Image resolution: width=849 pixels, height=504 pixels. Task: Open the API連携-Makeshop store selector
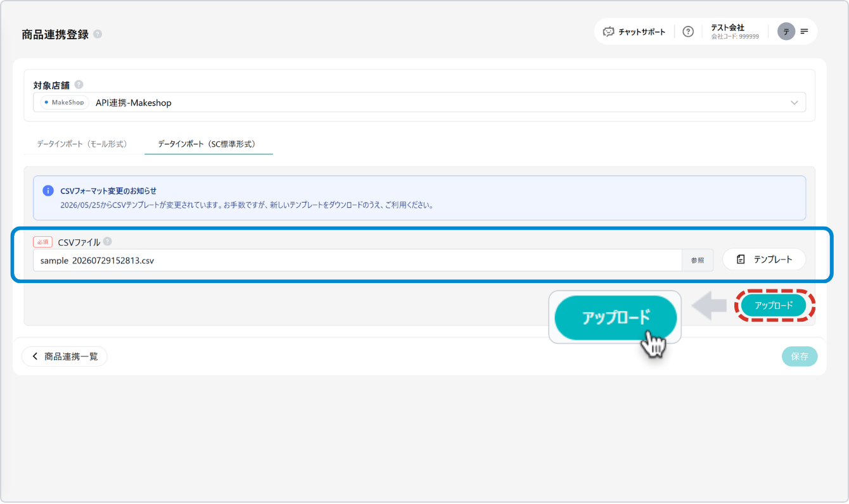tap(419, 103)
